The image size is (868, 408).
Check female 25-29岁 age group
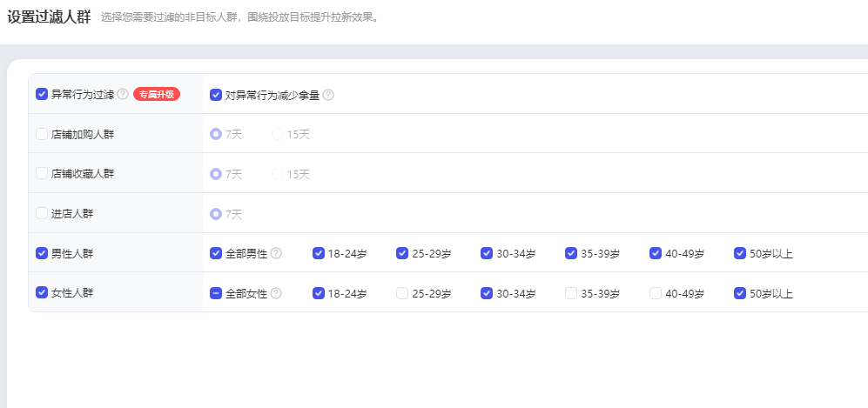pyautogui.click(x=402, y=293)
